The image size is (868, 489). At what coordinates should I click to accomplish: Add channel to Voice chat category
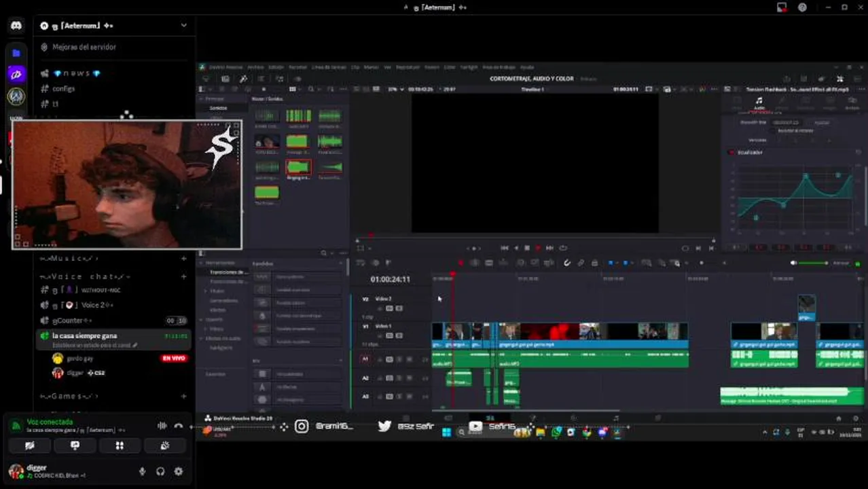[183, 276]
